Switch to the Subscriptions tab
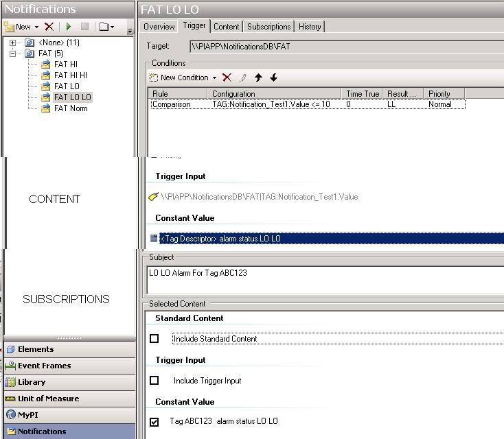The width and height of the screenshot is (504, 439). pyautogui.click(x=268, y=27)
